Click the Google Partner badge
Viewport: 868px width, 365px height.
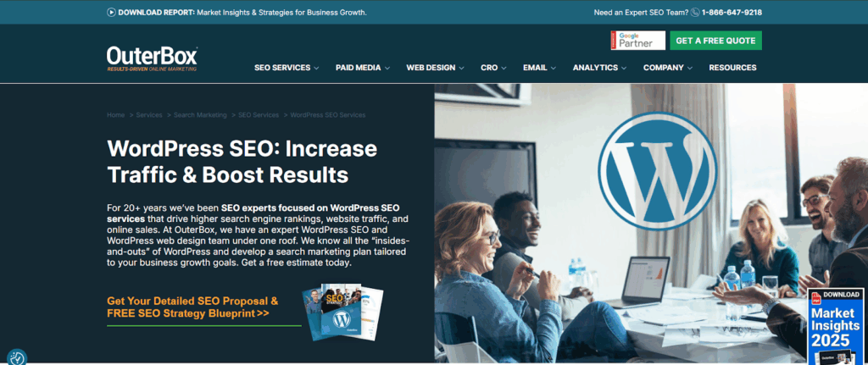pos(637,41)
